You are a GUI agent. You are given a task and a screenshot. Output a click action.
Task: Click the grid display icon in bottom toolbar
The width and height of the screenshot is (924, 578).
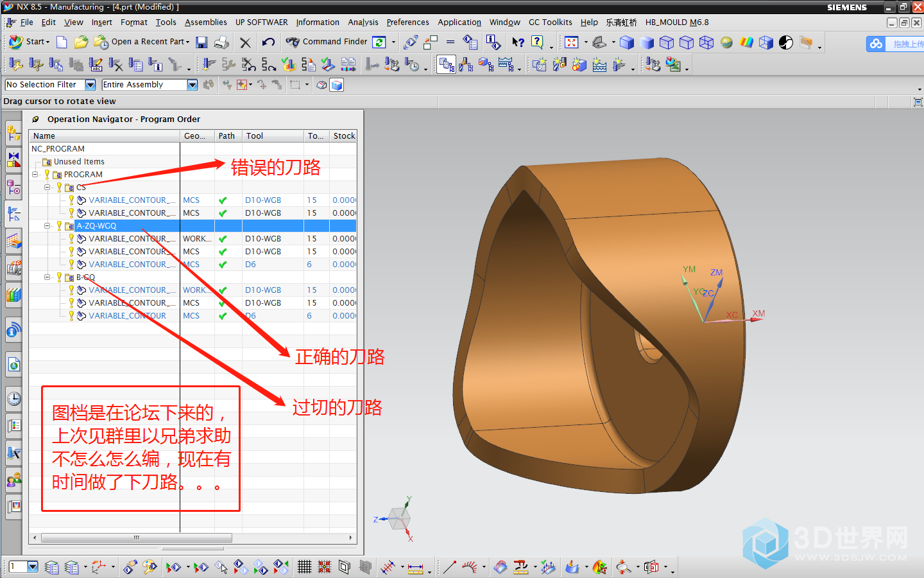pos(304,566)
